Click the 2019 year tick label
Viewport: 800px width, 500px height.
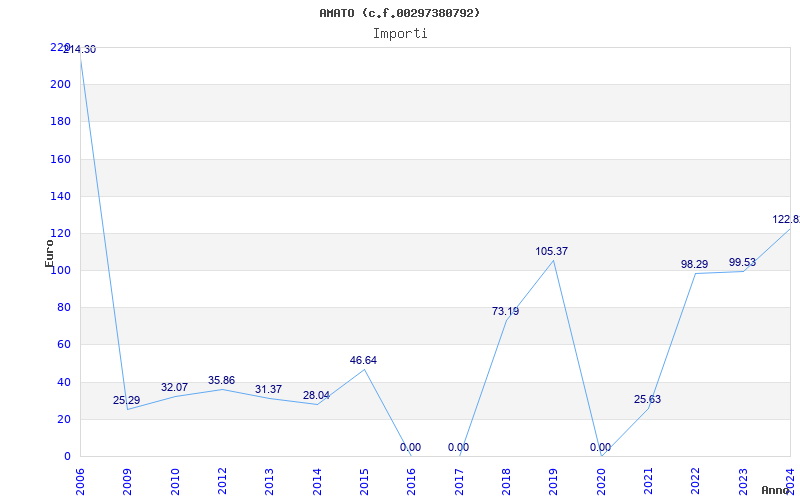(554, 481)
